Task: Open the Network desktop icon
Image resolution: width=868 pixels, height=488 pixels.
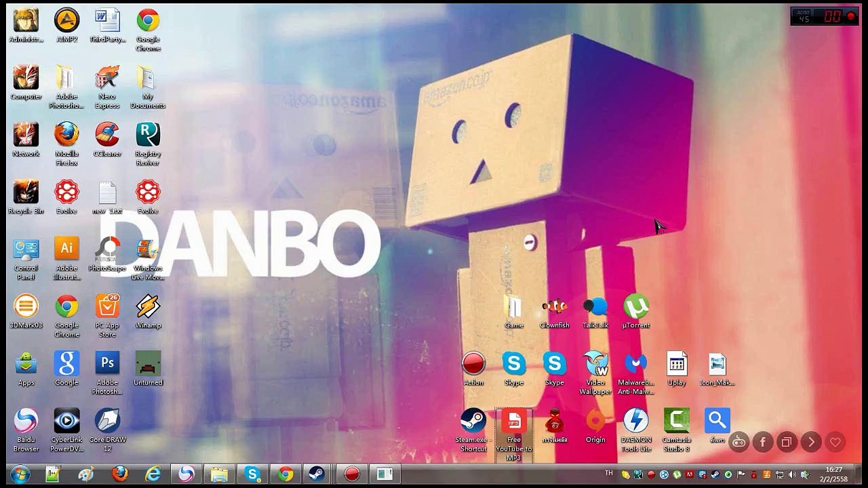Action: click(x=26, y=140)
